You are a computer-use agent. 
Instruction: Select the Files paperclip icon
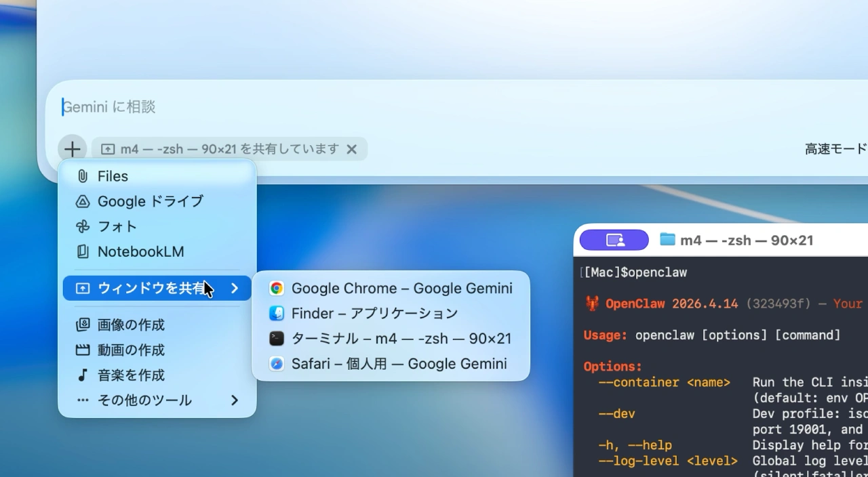point(82,176)
